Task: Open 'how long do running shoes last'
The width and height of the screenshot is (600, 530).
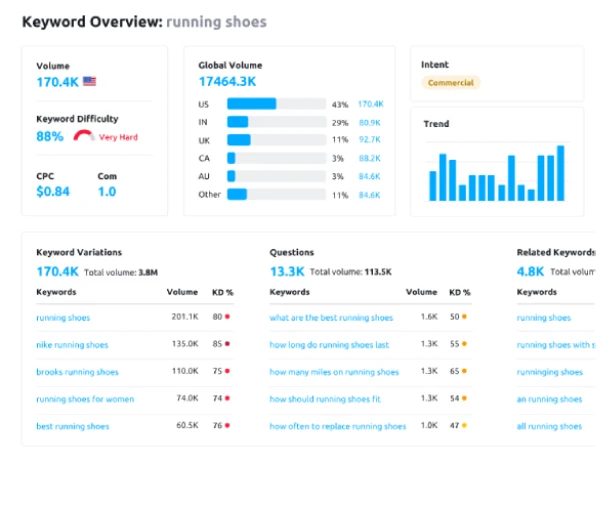Action: click(329, 345)
